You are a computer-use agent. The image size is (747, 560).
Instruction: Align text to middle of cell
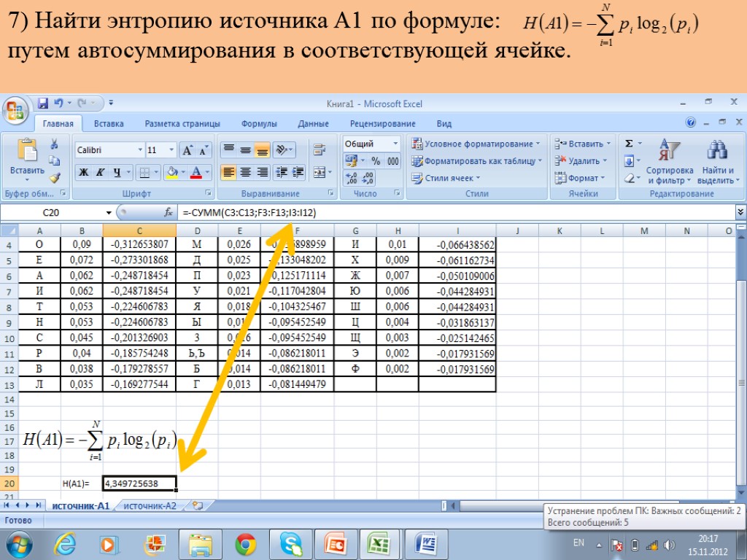(x=245, y=150)
